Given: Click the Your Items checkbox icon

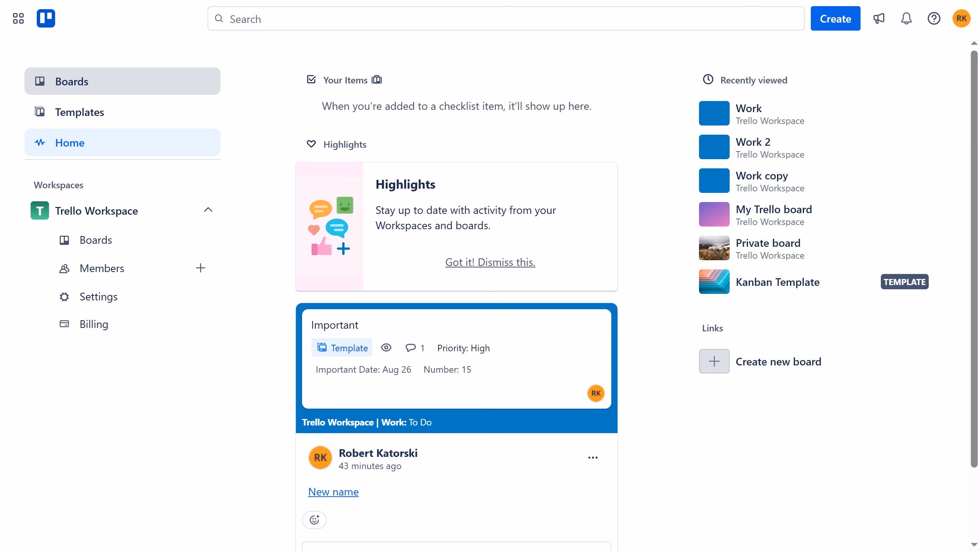Looking at the screenshot, I should (x=312, y=80).
